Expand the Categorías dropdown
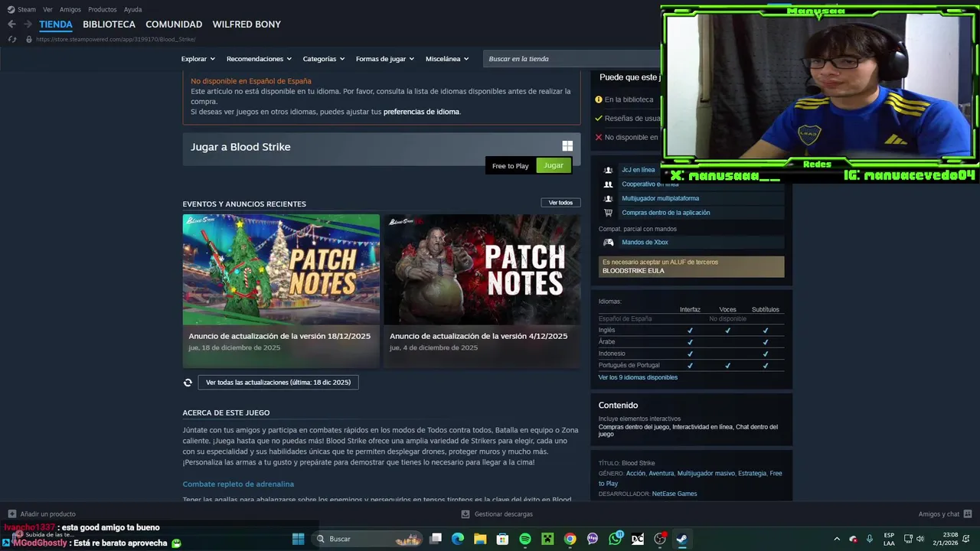980x551 pixels. click(x=323, y=59)
